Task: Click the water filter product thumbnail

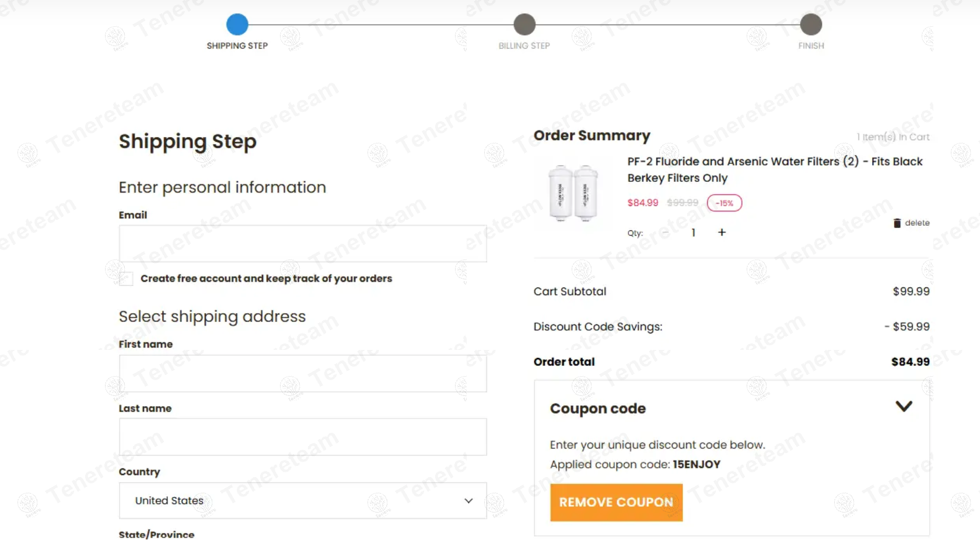Action: (573, 193)
